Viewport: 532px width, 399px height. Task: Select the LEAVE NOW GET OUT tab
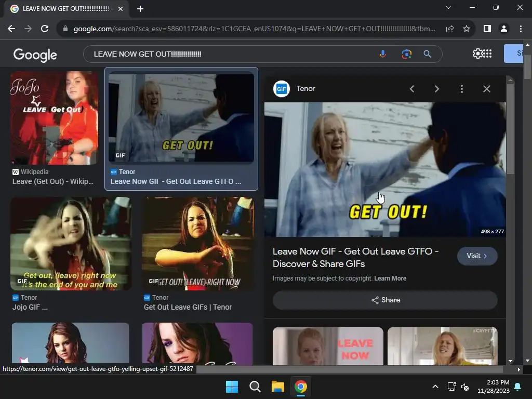pyautogui.click(x=66, y=9)
